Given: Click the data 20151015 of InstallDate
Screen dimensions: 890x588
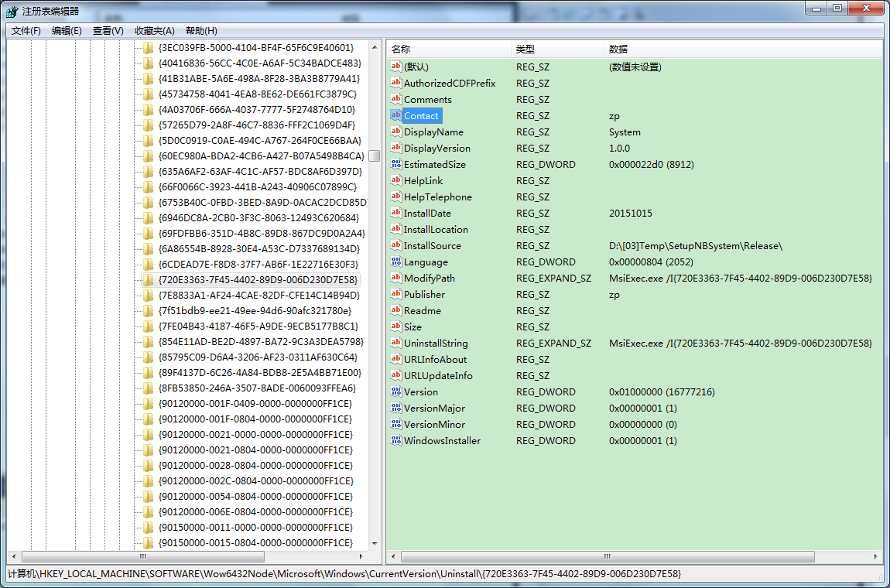Looking at the screenshot, I should [631, 214].
